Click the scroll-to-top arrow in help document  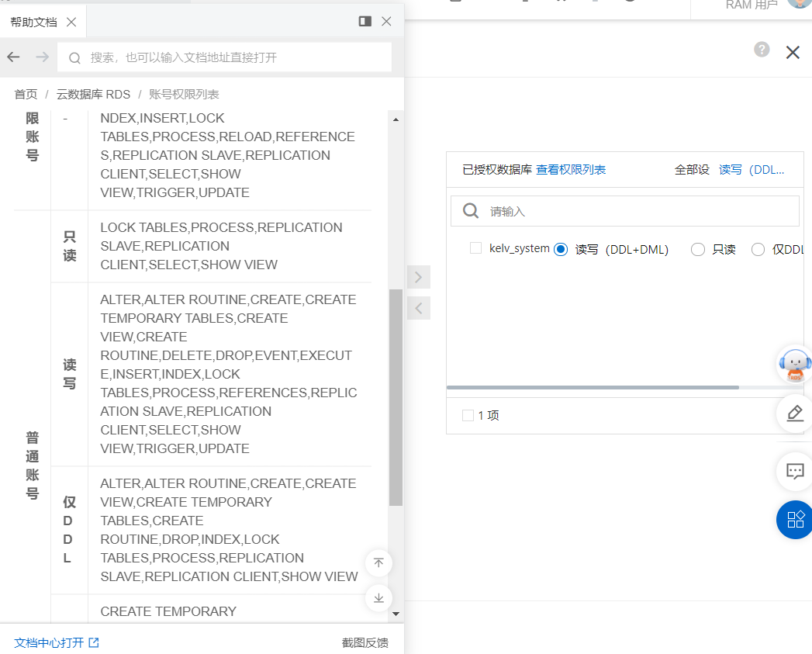378,563
